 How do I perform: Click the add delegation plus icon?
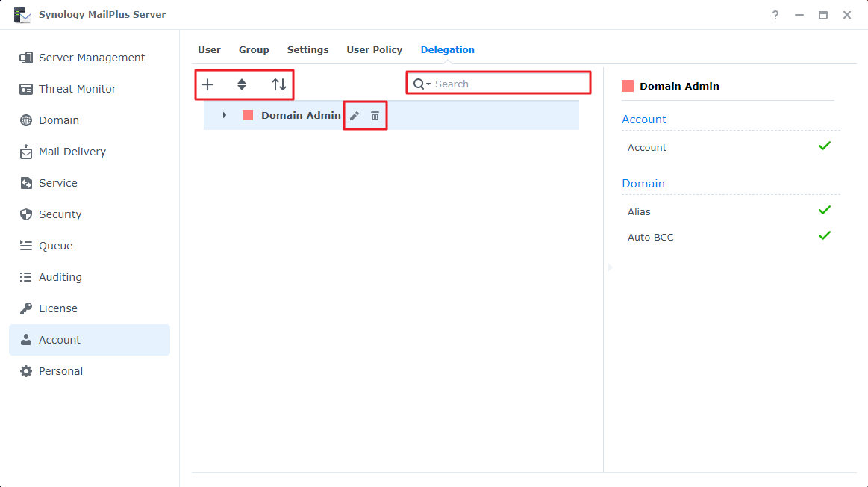[x=207, y=84]
